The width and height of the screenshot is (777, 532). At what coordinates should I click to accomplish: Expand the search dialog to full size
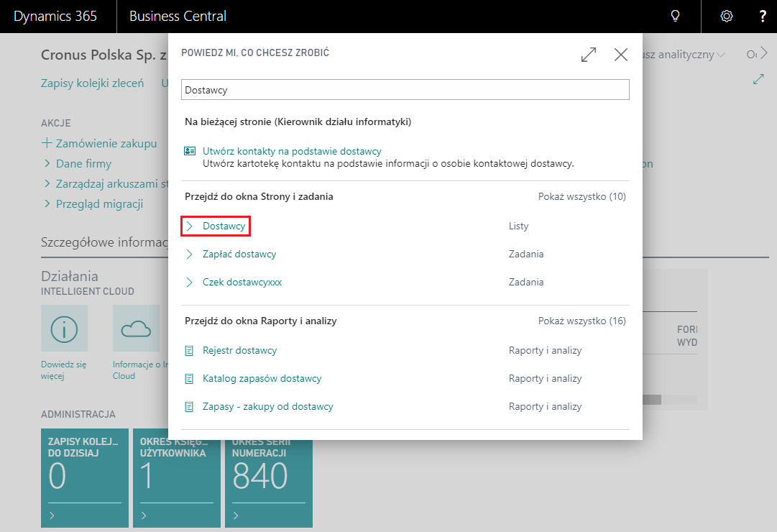pos(589,55)
